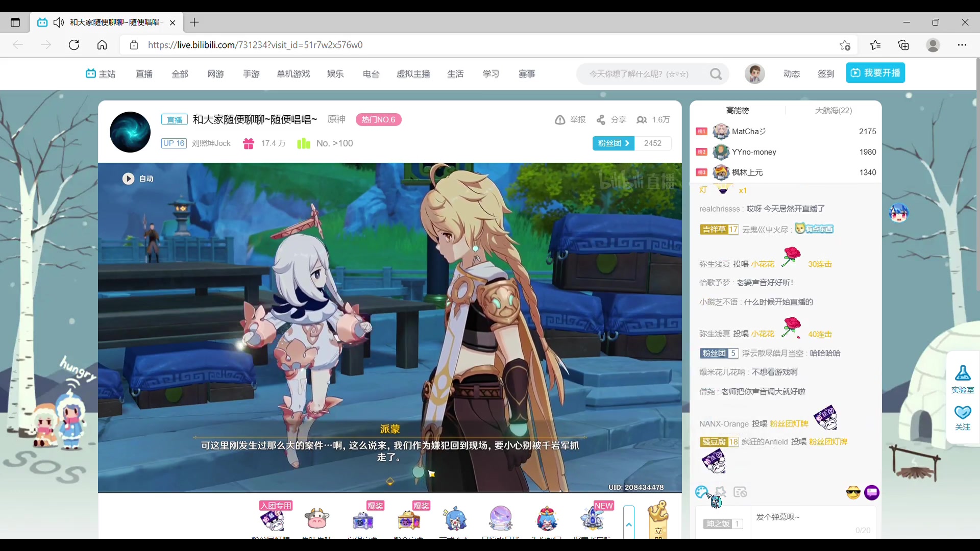The width and height of the screenshot is (980, 551).
Task: Click the 分享 share icon
Action: 601,120
